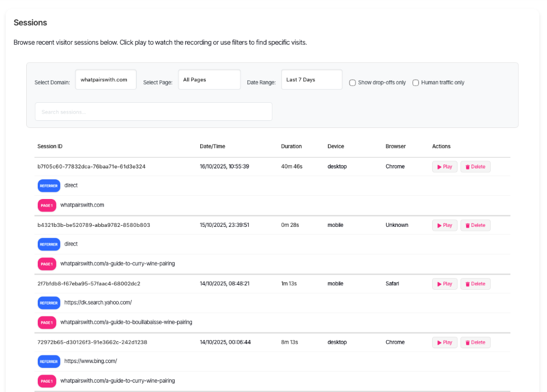
Task: Click the Duration column header
Action: (291, 147)
